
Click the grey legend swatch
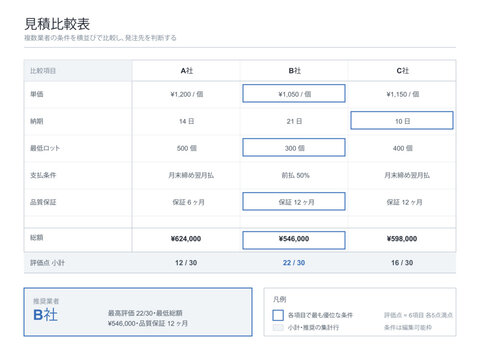(278, 327)
